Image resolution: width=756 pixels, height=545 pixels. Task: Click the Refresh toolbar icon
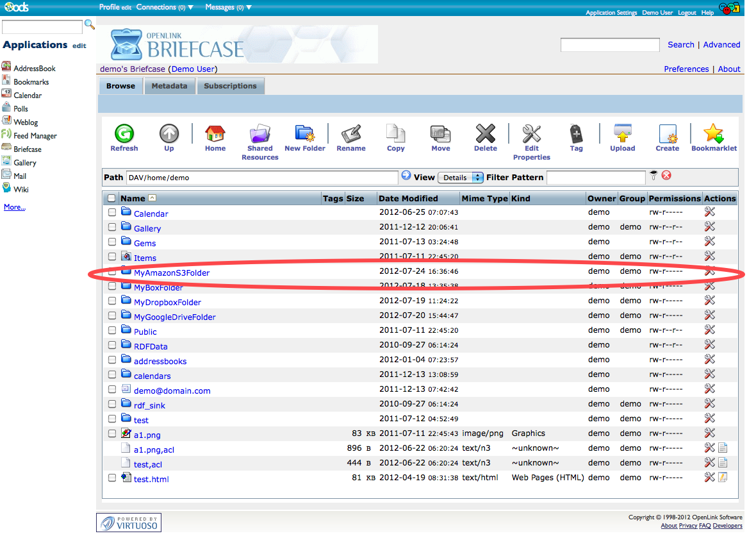[x=124, y=134]
